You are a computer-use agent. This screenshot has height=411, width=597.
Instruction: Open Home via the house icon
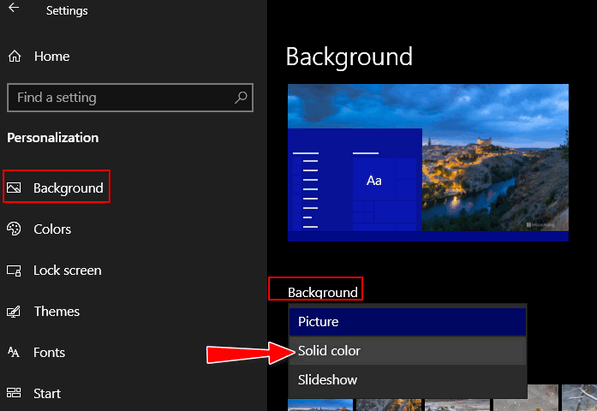15,56
